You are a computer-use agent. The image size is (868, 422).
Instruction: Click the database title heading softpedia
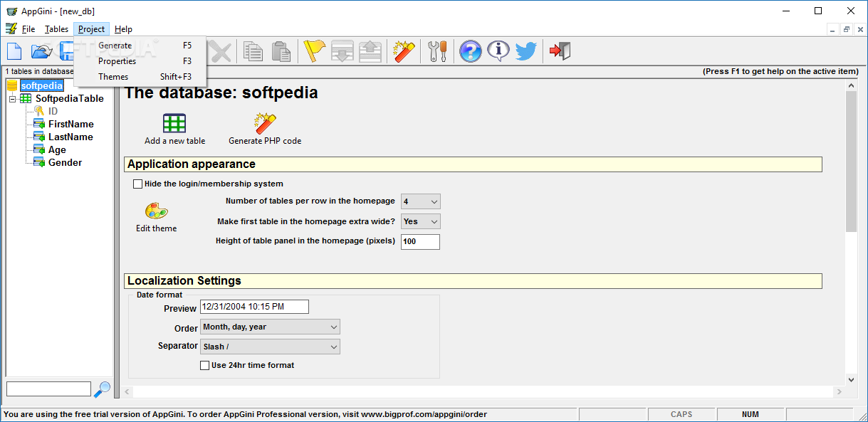221,93
